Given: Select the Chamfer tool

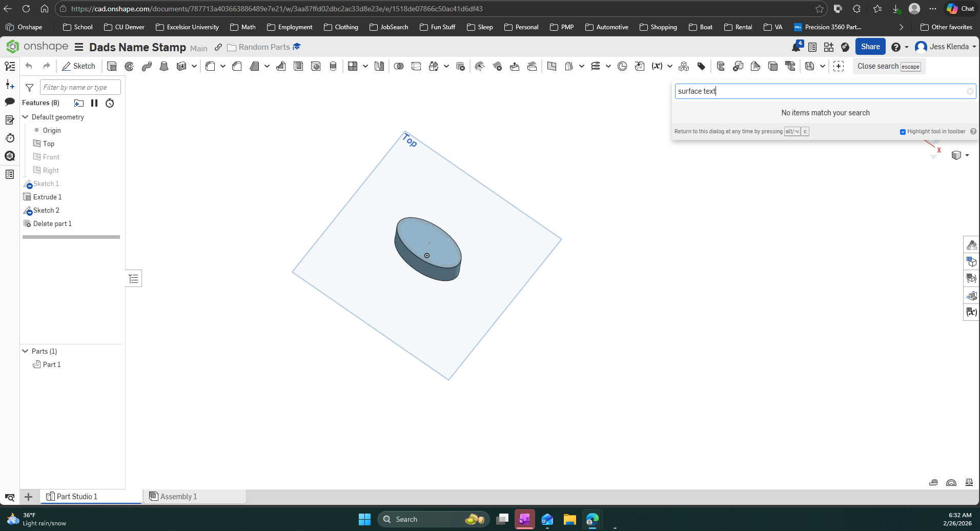Looking at the screenshot, I should click(237, 66).
